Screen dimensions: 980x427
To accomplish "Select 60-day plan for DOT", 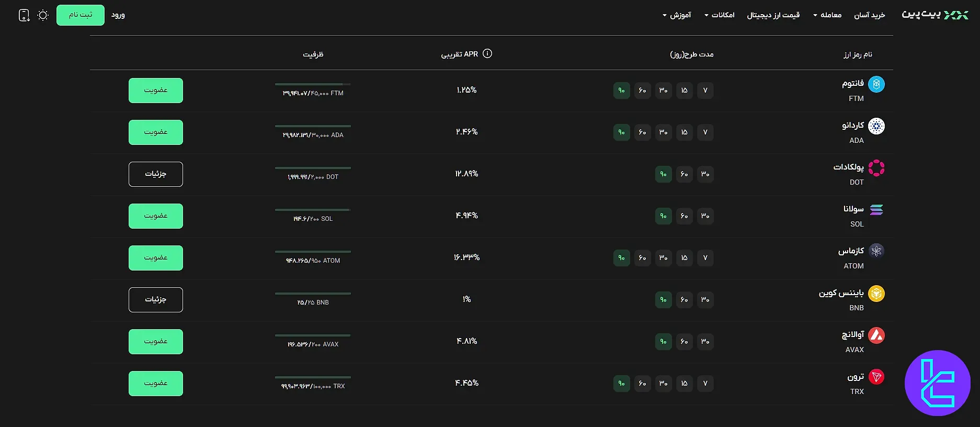I will (x=685, y=174).
